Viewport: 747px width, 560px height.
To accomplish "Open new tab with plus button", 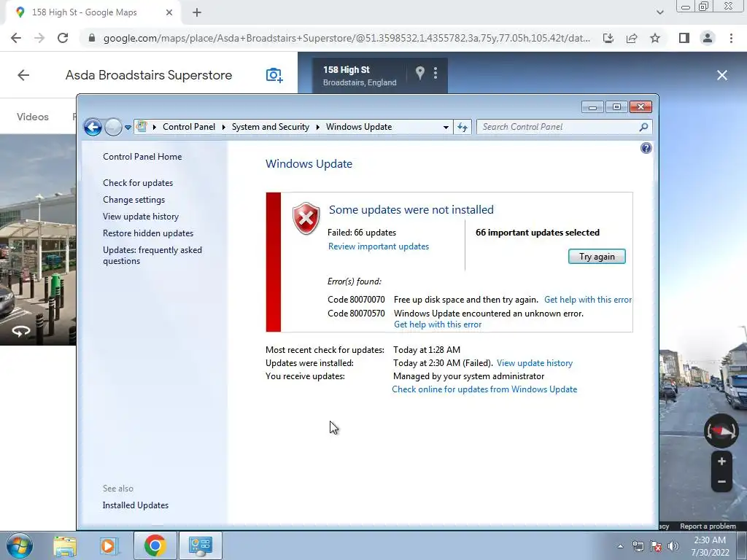I will click(x=197, y=12).
